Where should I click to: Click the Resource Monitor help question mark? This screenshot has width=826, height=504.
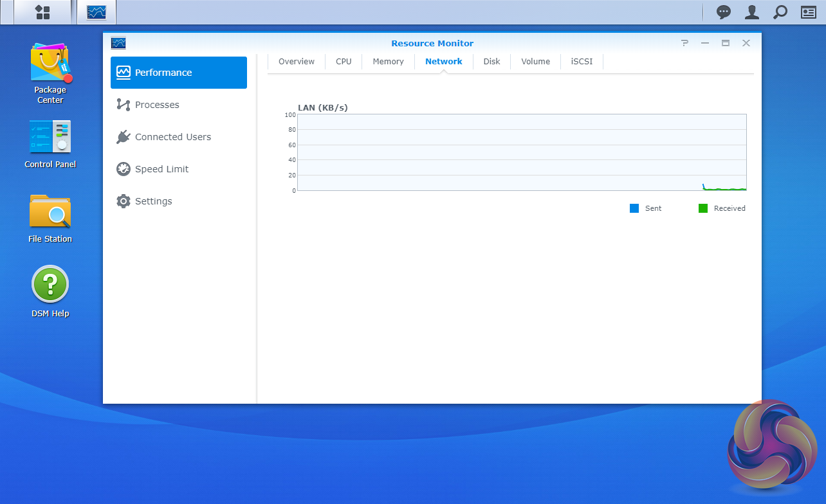tap(684, 43)
